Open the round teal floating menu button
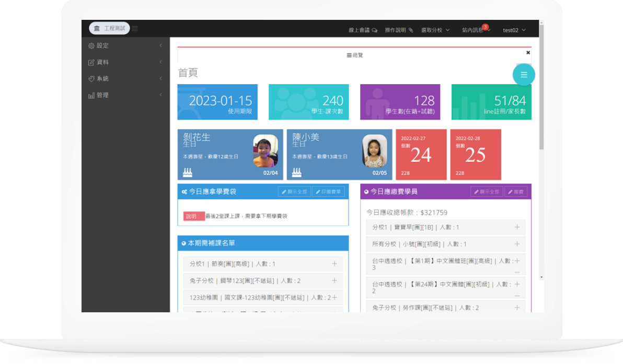This screenshot has width=623, height=364. 524,75
